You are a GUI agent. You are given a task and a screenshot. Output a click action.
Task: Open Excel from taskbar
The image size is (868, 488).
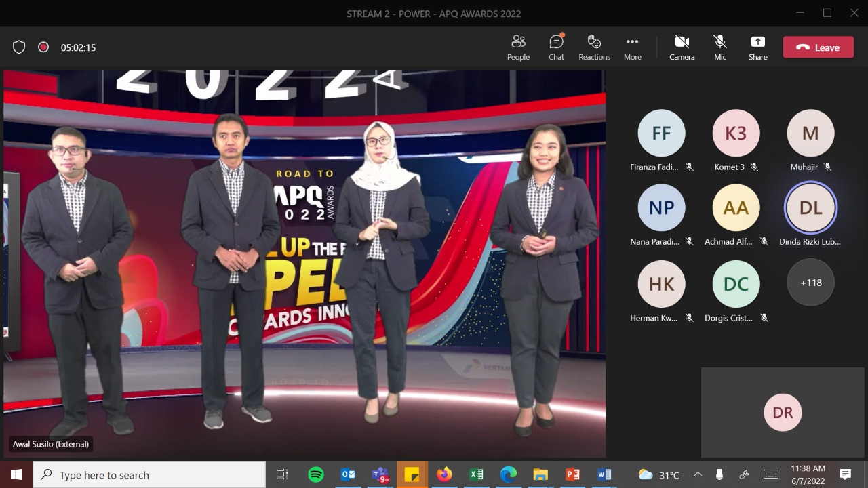(477, 474)
